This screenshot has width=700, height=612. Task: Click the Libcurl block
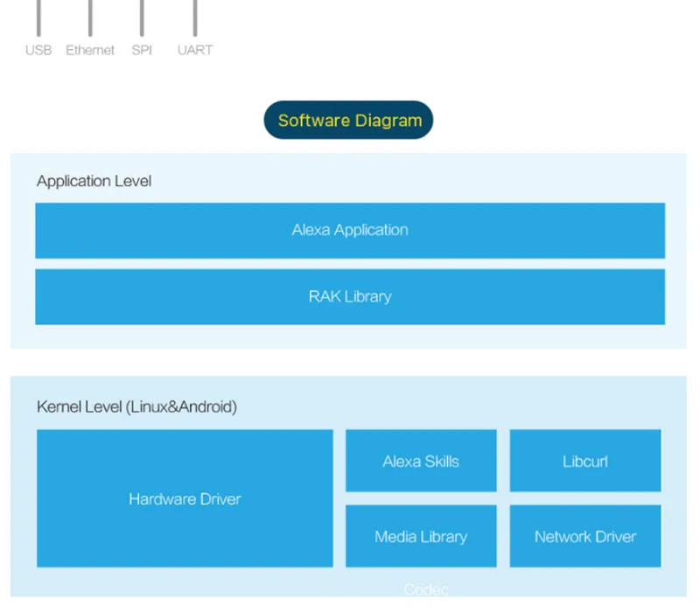[585, 461]
